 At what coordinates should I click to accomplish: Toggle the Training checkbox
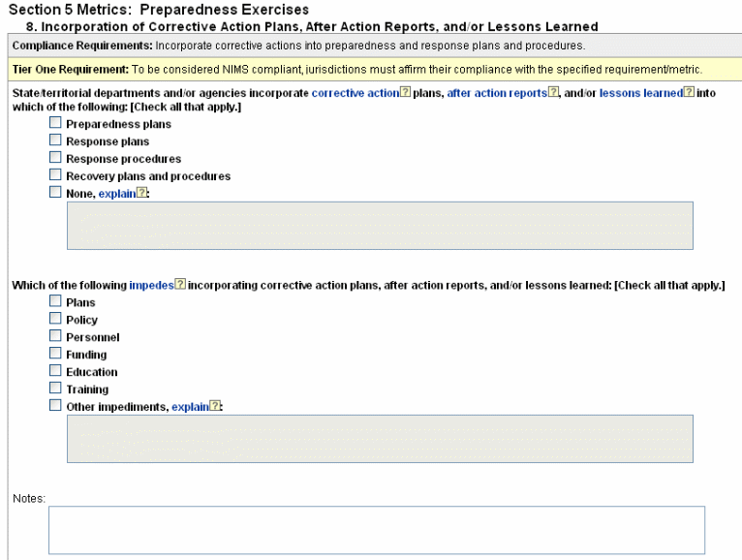click(x=55, y=389)
